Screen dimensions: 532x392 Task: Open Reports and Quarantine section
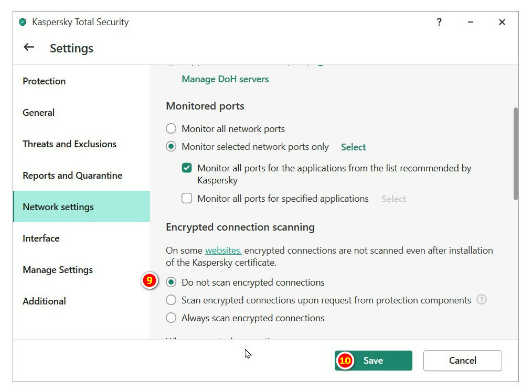[81, 176]
